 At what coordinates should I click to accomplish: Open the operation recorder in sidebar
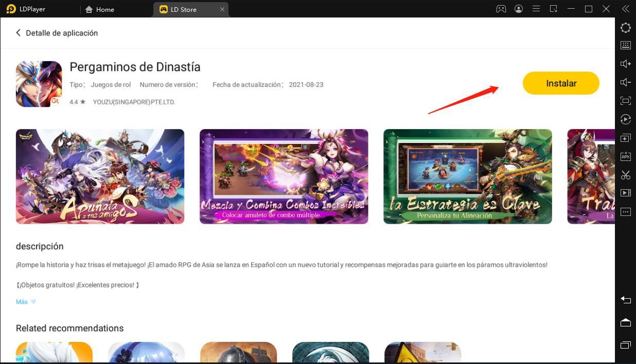click(x=626, y=119)
